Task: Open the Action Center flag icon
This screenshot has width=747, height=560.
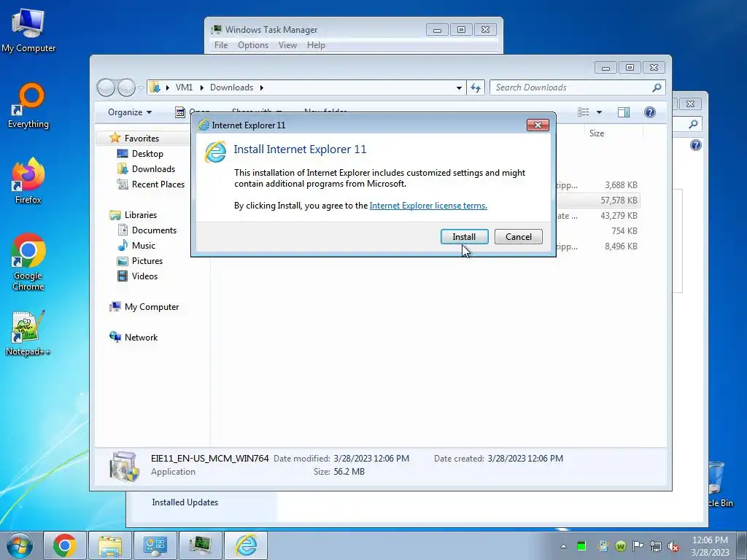Action: 638,546
